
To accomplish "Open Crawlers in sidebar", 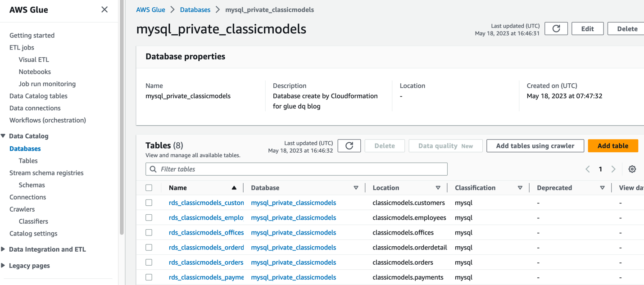I will point(22,209).
